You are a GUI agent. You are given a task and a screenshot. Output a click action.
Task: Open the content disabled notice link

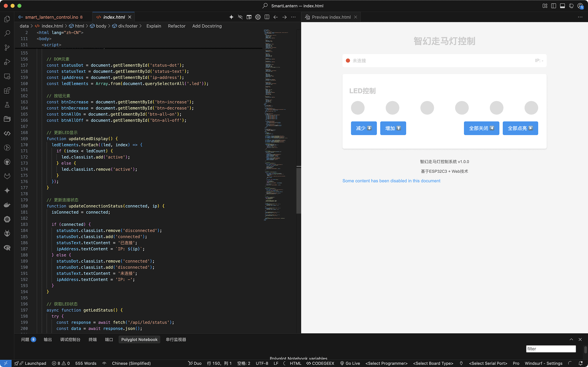391,181
